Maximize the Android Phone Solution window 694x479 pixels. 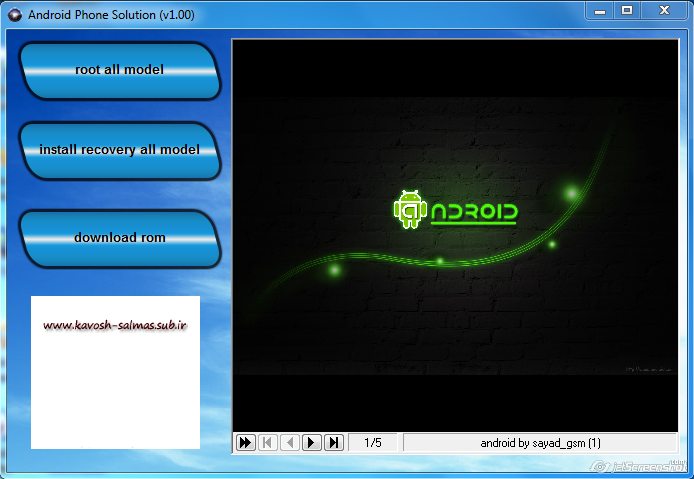click(x=627, y=11)
